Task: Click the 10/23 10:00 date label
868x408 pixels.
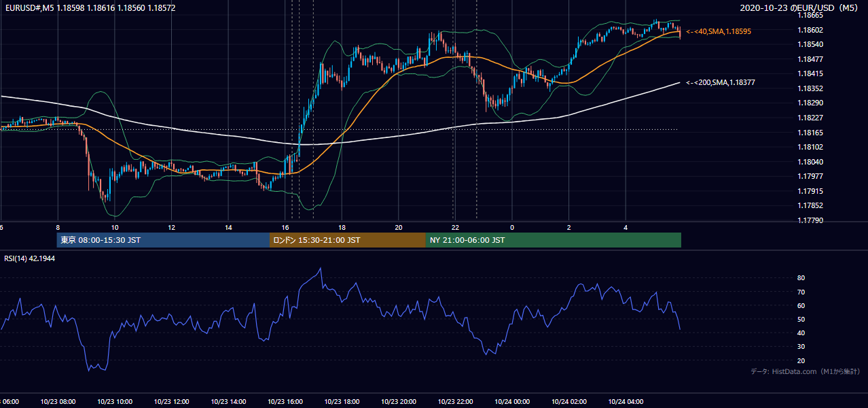Action: pos(115,402)
